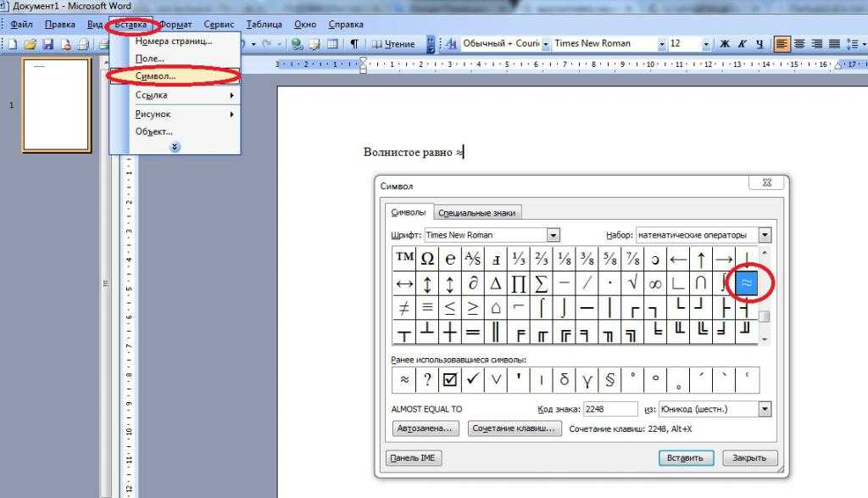Toggle Bold (Ж) formatting
This screenshot has height=498, width=868.
click(x=724, y=44)
